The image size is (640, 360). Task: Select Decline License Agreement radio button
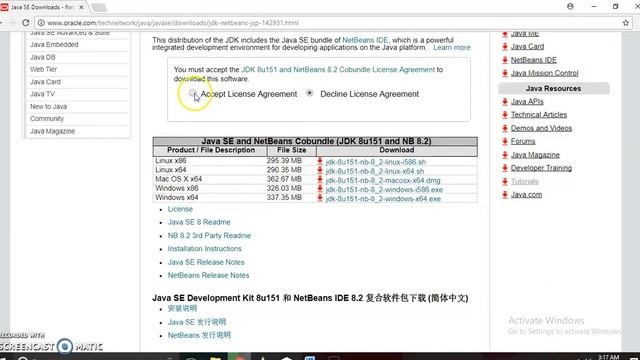[x=310, y=93]
